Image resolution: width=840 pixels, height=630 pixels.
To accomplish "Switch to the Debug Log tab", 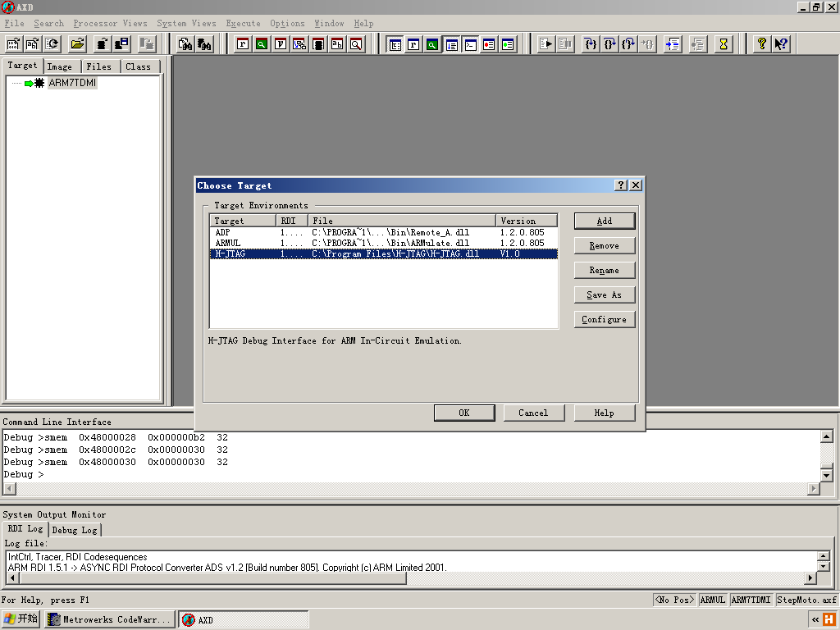I will (x=75, y=530).
